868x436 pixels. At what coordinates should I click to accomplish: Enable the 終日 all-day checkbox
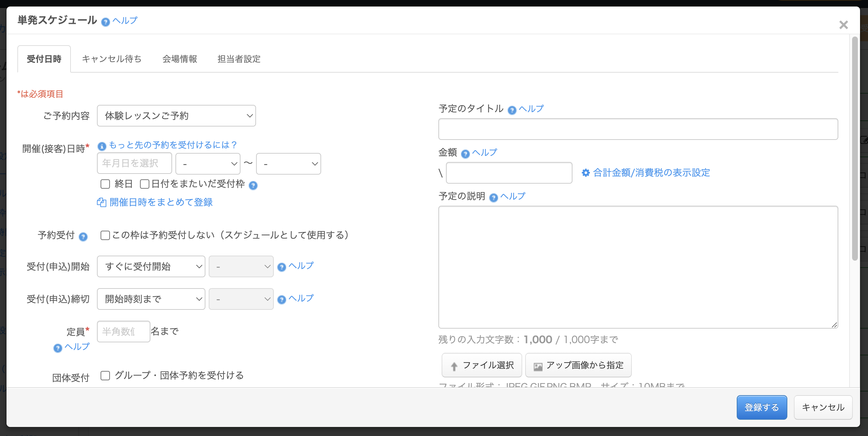click(105, 184)
